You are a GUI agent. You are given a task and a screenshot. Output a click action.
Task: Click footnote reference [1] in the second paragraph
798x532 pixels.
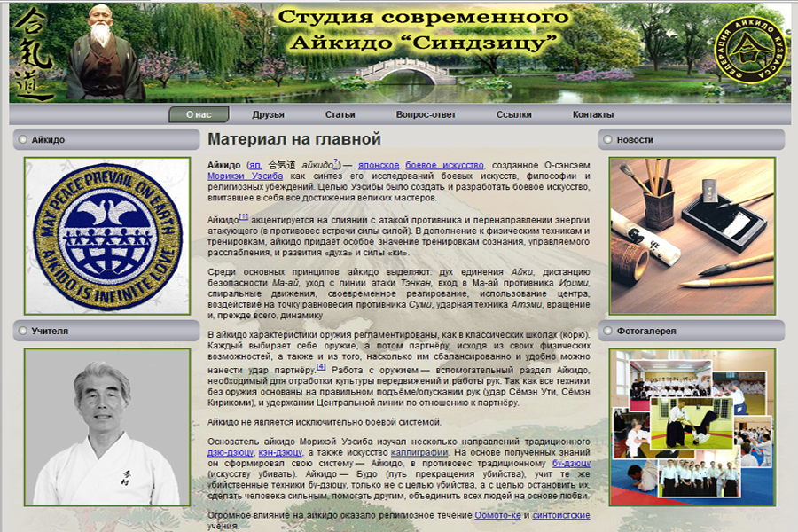tap(245, 216)
